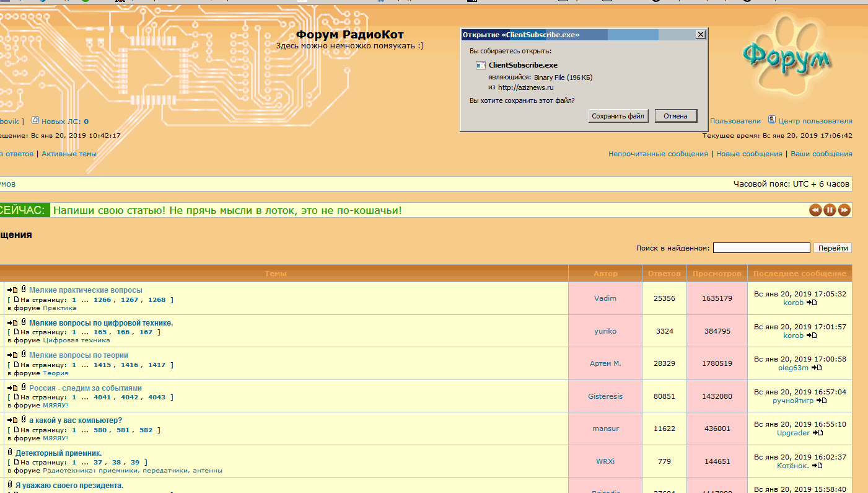Click the fast-forward button in news ticker
This screenshot has height=493, width=868.
click(844, 210)
